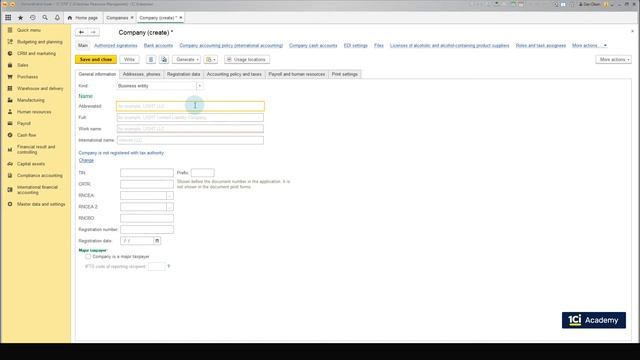
Task: Focus the Full name input field
Action: click(x=190, y=118)
